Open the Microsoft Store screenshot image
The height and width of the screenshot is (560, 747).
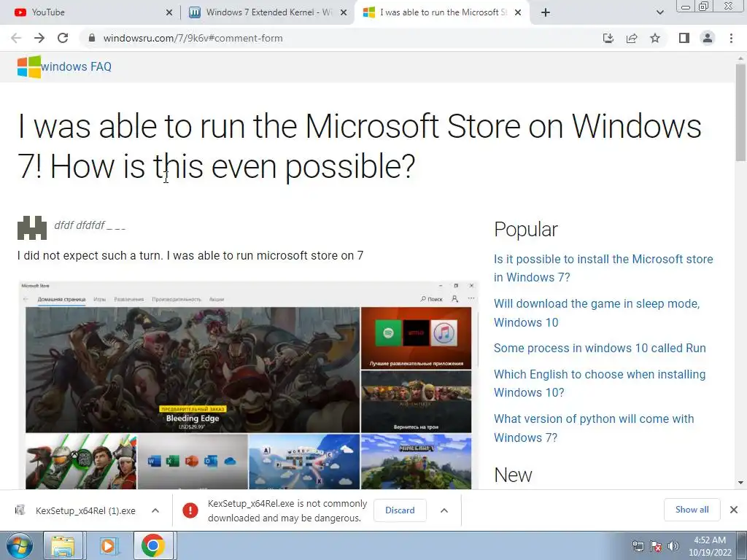point(247,385)
